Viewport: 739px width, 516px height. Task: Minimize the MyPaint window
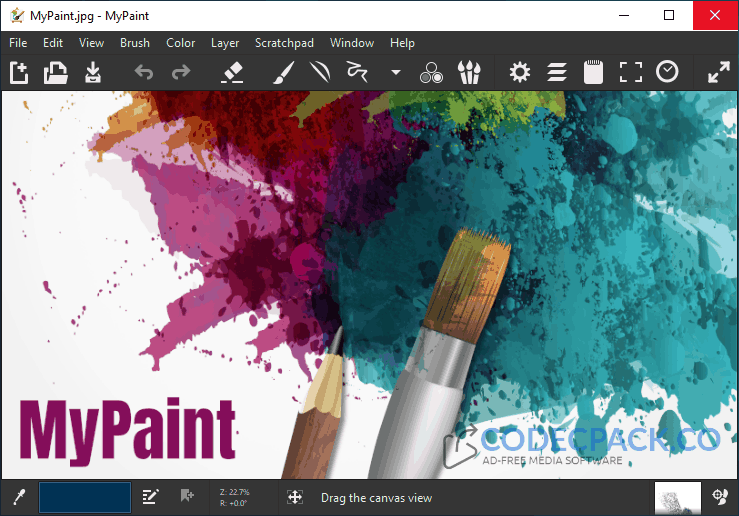[x=624, y=16]
